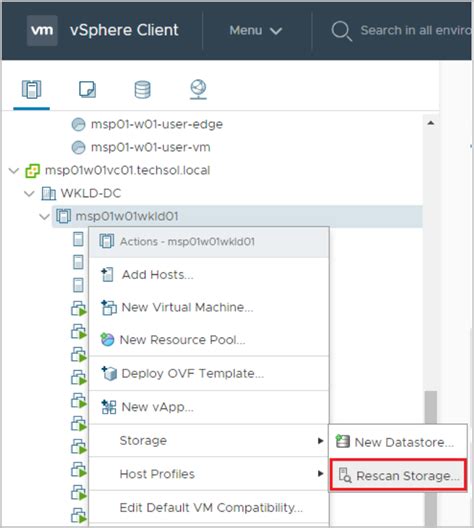Click the Host Profiles submenu arrow
Image resolution: width=474 pixels, height=528 pixels.
(320, 474)
